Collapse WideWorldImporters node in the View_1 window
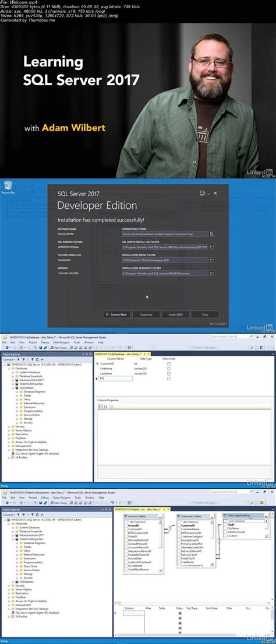Image resolution: width=276 pixels, height=644 pixels. click(x=13, y=539)
